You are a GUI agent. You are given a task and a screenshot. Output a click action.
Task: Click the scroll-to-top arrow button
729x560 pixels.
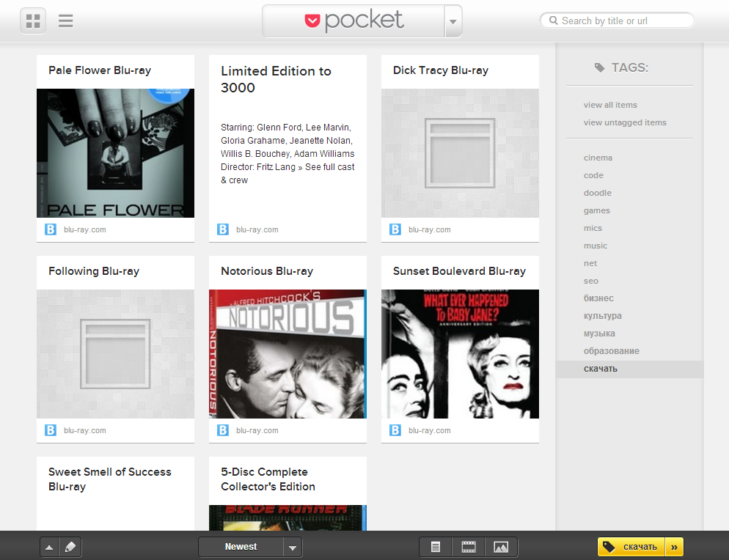49,547
